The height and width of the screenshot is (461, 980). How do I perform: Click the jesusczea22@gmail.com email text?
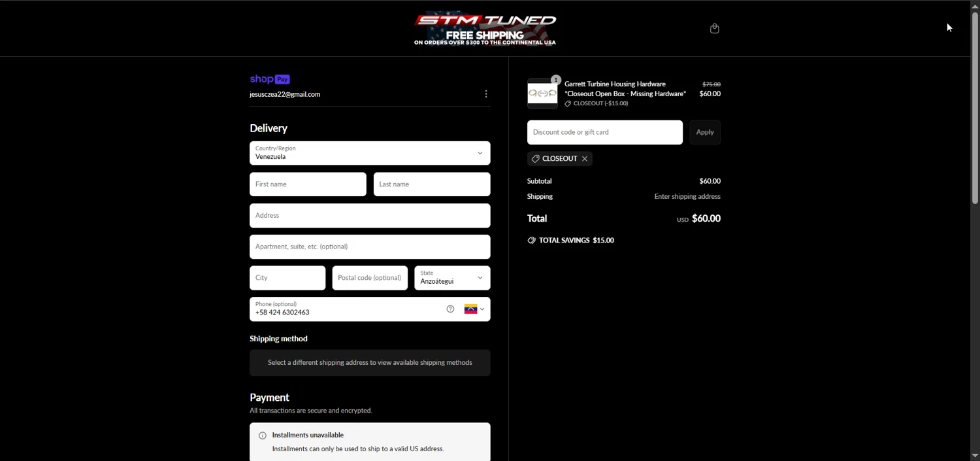click(285, 94)
